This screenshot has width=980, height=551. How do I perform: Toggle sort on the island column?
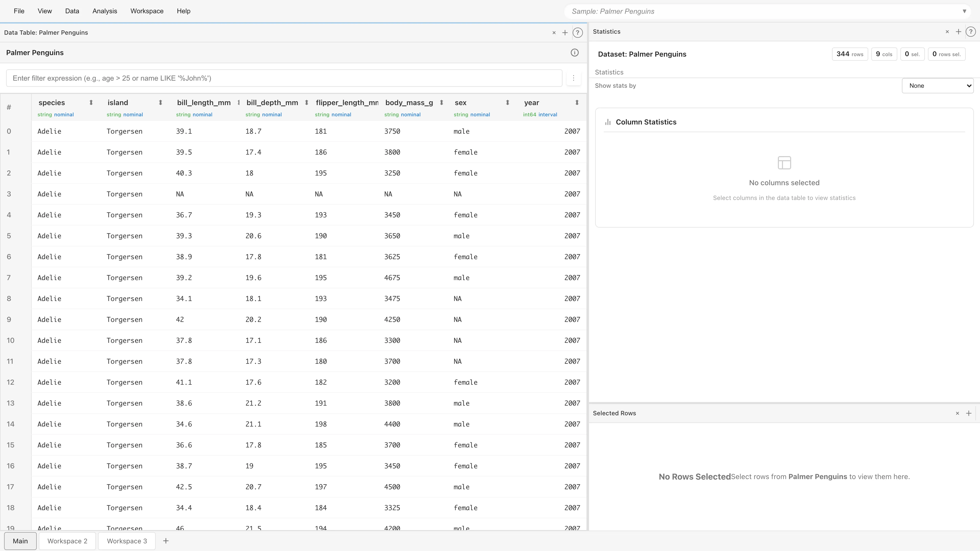pos(160,103)
